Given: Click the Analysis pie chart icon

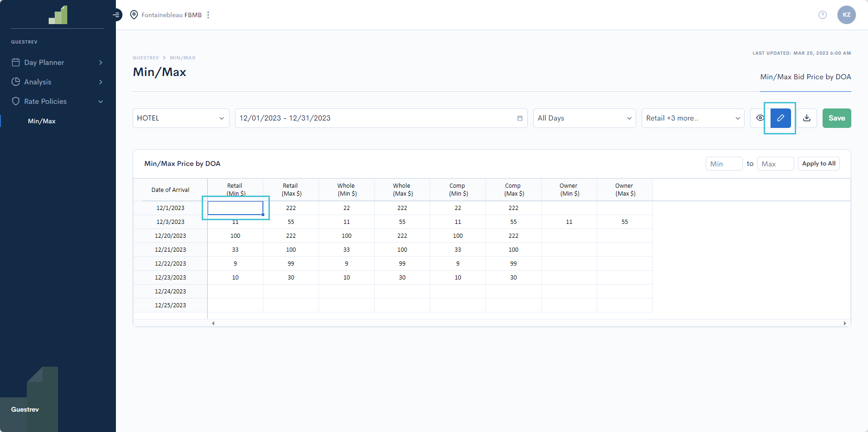Looking at the screenshot, I should pos(16,82).
